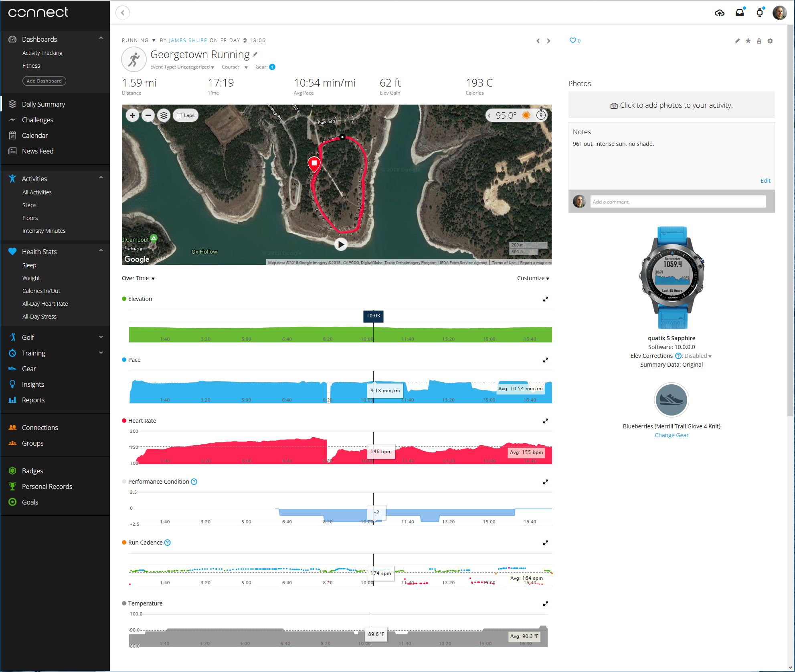Click the Add a comment field

tap(678, 202)
